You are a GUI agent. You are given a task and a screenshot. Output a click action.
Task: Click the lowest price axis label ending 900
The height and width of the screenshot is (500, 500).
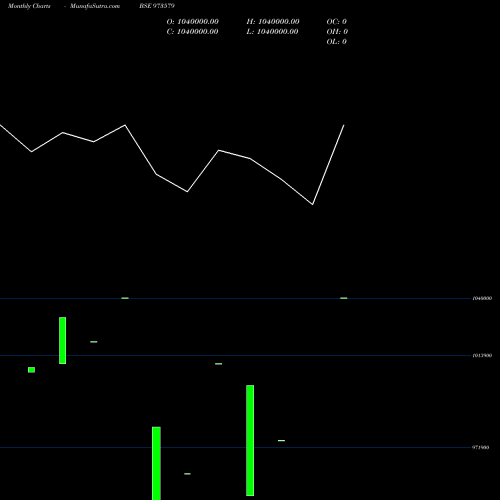pyautogui.click(x=480, y=447)
